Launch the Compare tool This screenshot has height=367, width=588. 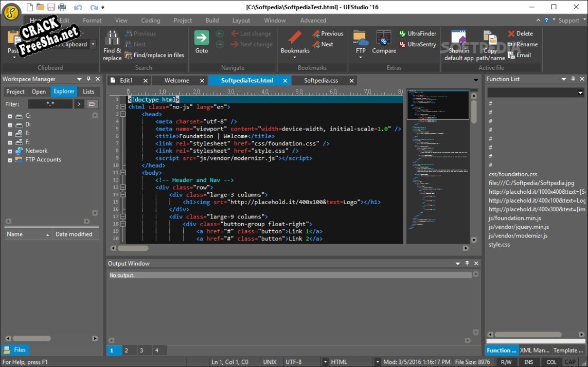pyautogui.click(x=384, y=38)
